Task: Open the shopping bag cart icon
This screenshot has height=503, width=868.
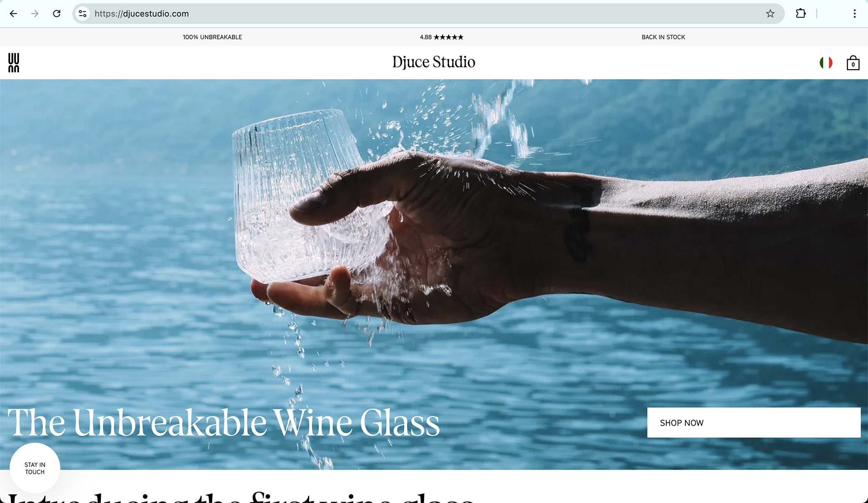Action: [x=853, y=63]
